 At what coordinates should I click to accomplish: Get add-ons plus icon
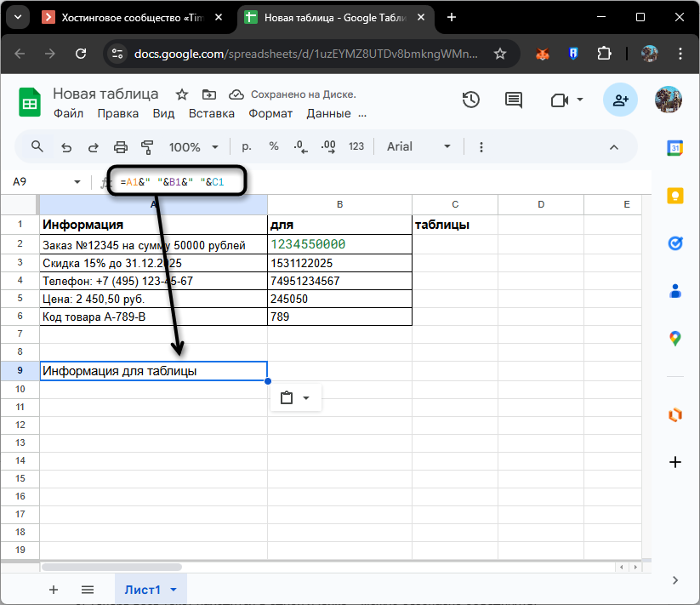tap(675, 462)
